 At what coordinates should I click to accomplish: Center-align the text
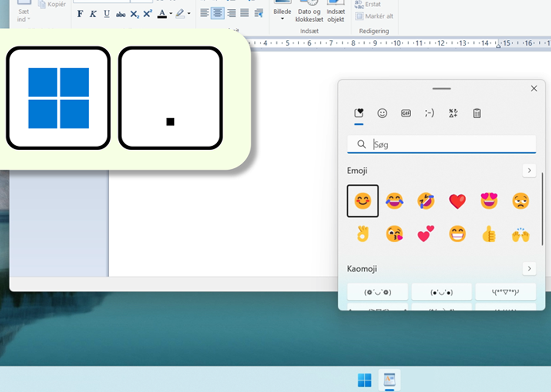[x=217, y=13]
